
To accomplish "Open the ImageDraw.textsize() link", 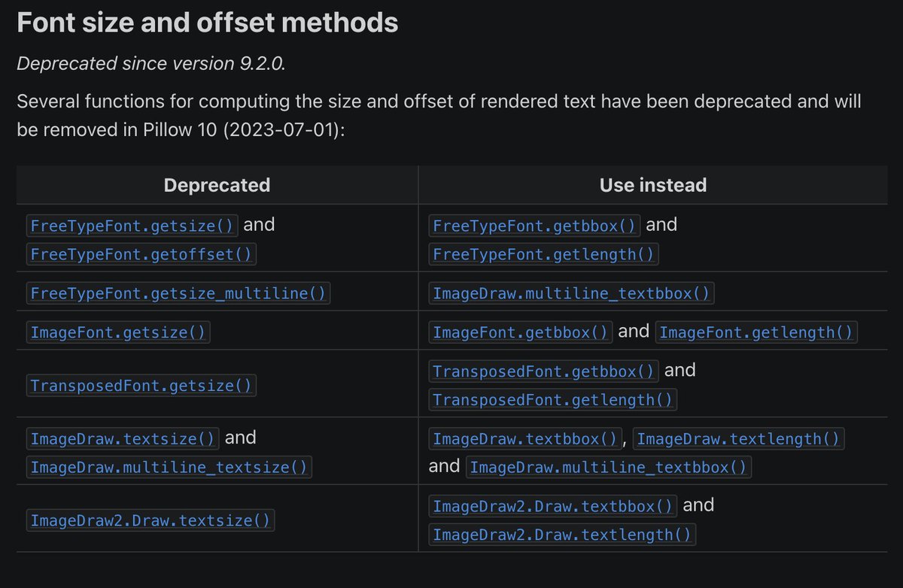I will click(x=123, y=438).
